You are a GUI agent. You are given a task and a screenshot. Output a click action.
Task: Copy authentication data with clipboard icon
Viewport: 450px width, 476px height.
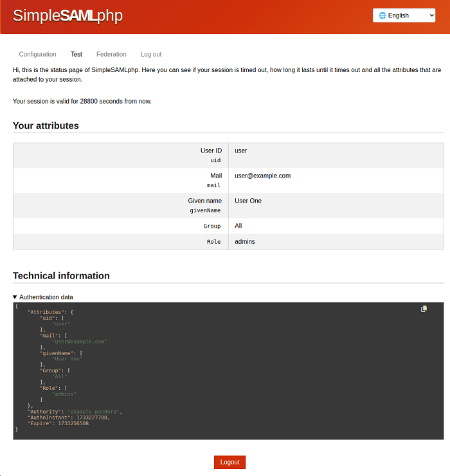[424, 309]
